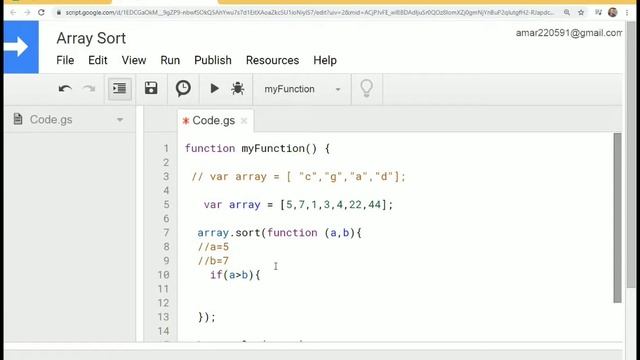
Task: Click the 'array.sort(function (a,b){' line
Action: [279, 233]
